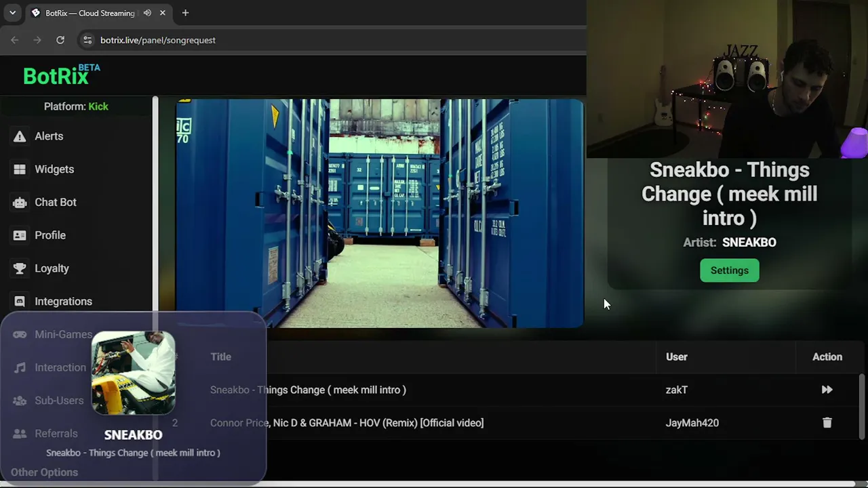The image size is (868, 488).
Task: Delete the Connor Price song request
Action: 827,423
